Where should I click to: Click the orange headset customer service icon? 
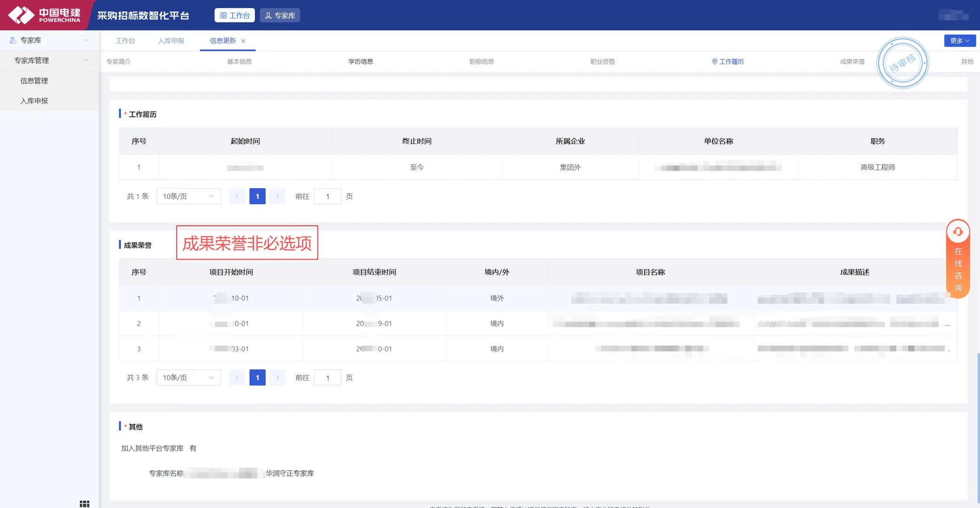[957, 231]
